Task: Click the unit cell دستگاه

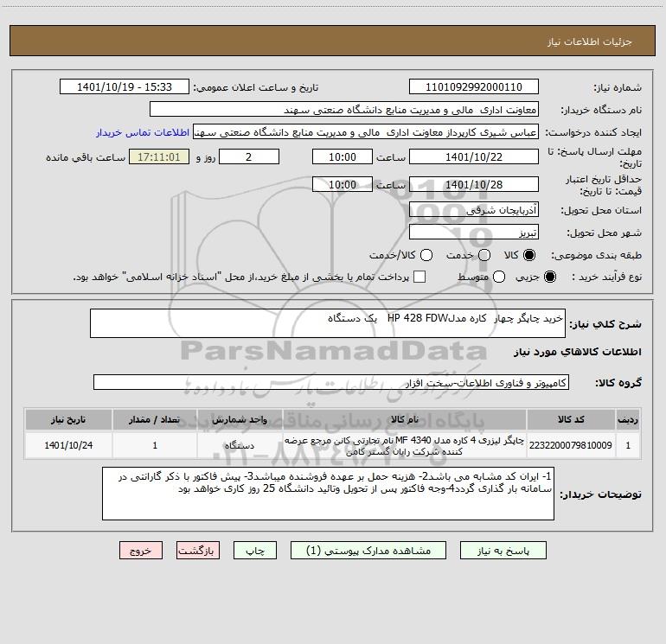Action: (x=240, y=445)
